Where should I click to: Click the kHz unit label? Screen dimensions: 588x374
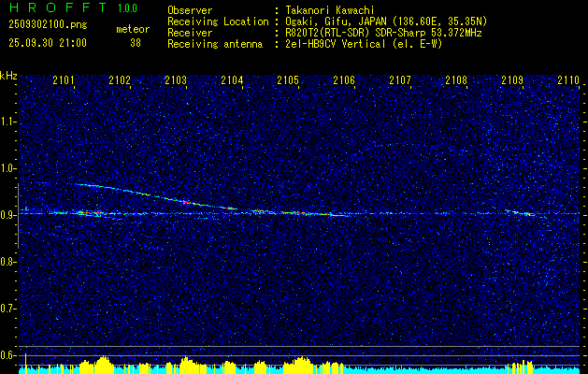click(x=8, y=75)
